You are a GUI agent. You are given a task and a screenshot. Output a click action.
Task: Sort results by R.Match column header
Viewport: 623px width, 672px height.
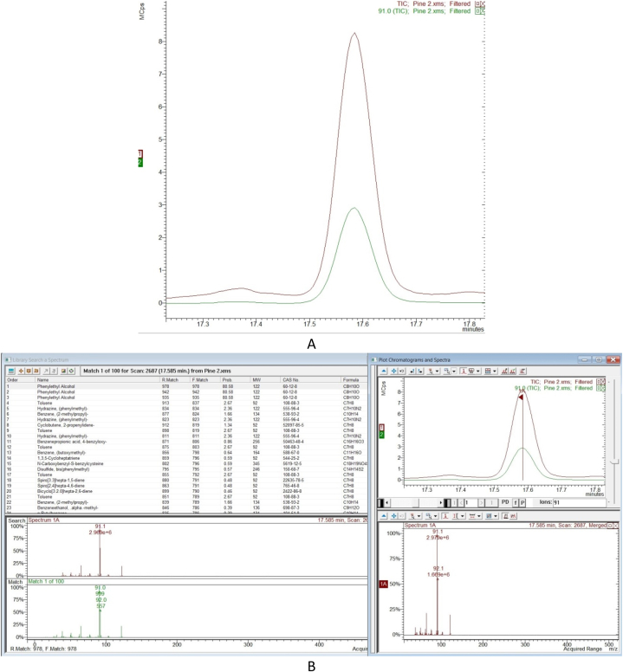168,379
